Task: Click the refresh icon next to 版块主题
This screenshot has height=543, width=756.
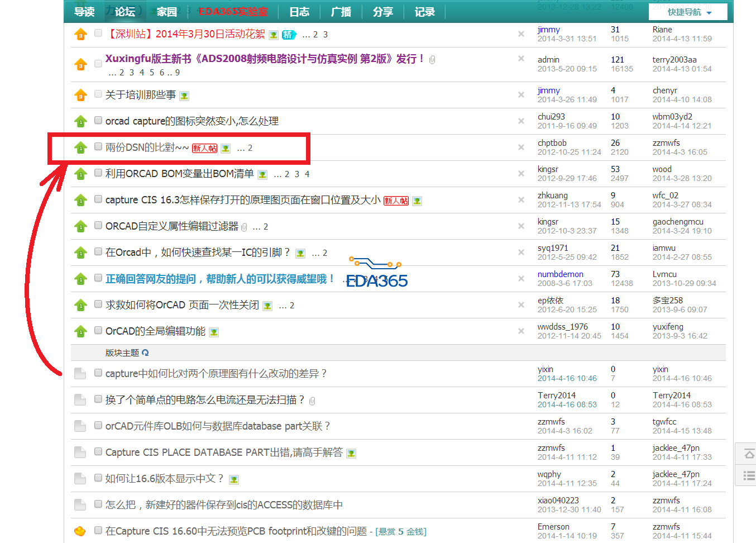Action: (x=145, y=353)
